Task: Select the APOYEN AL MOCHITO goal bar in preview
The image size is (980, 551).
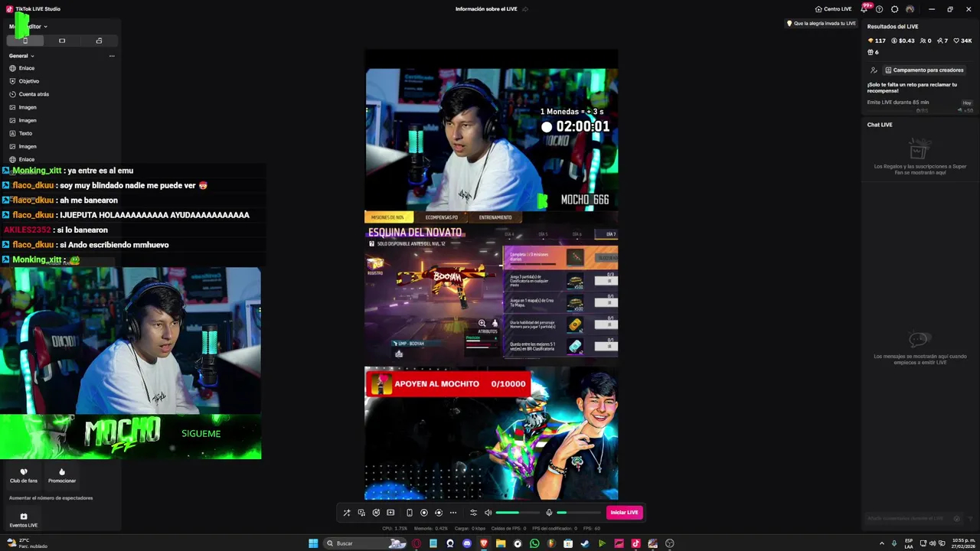Action: coord(448,383)
